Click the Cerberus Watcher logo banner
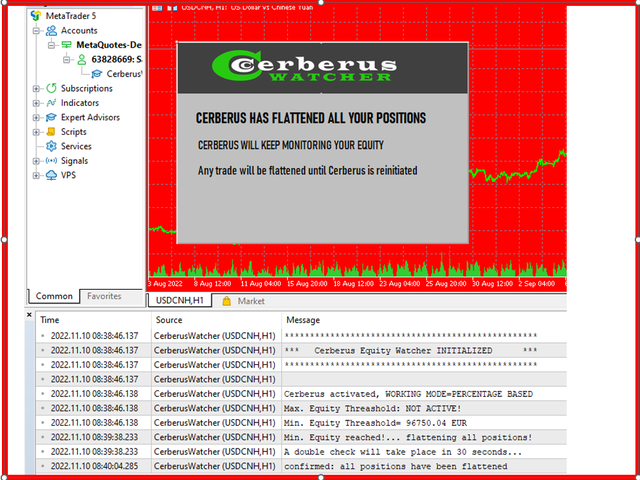Viewport: 640px width, 480px height. [x=322, y=68]
